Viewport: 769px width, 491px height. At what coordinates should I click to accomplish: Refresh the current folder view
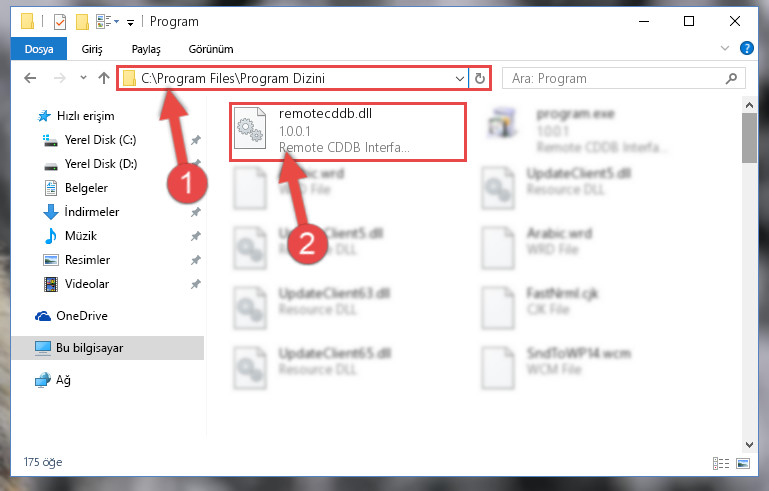pos(480,78)
